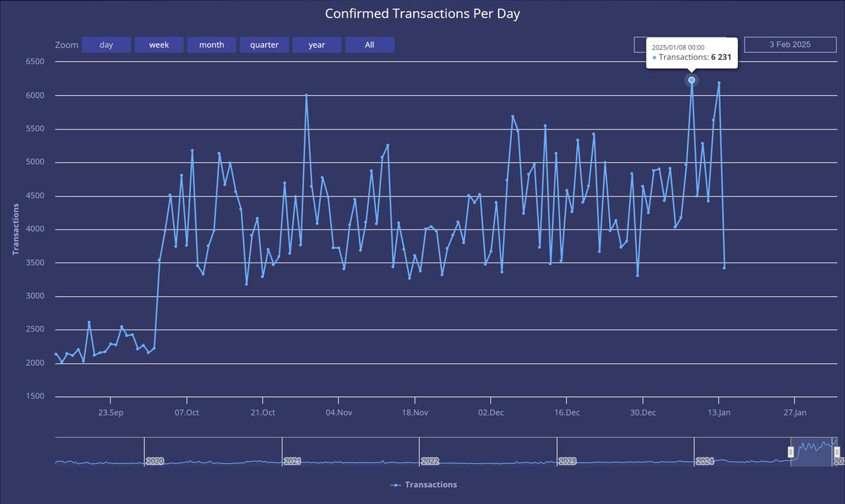
Task: Click the shaded selection region in the navigator
Action: tap(813, 453)
